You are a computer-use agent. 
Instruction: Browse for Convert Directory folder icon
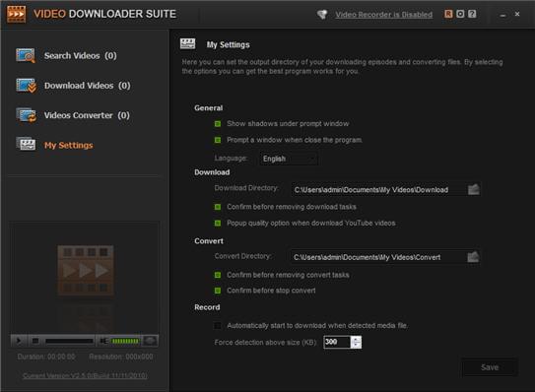tap(473, 257)
